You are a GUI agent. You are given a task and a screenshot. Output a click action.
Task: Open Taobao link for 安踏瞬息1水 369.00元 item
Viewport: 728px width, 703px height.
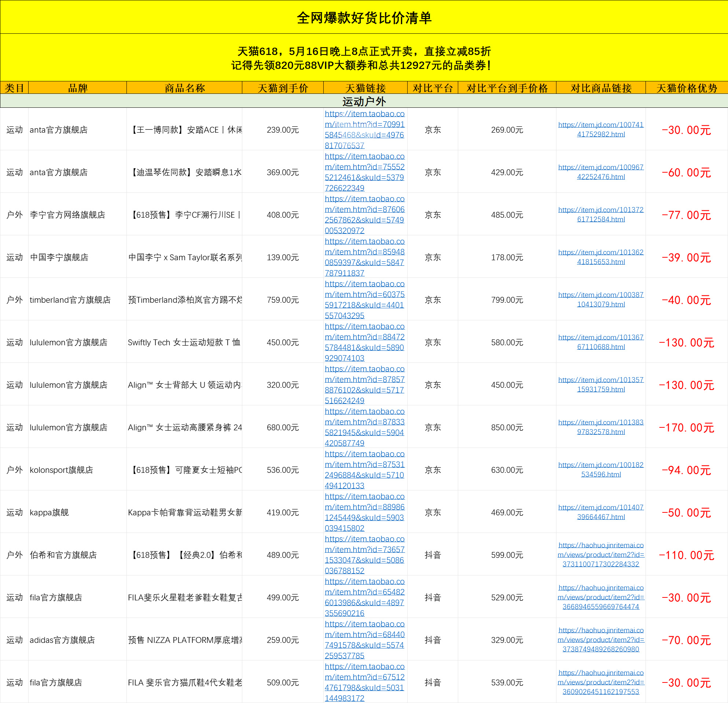(365, 172)
